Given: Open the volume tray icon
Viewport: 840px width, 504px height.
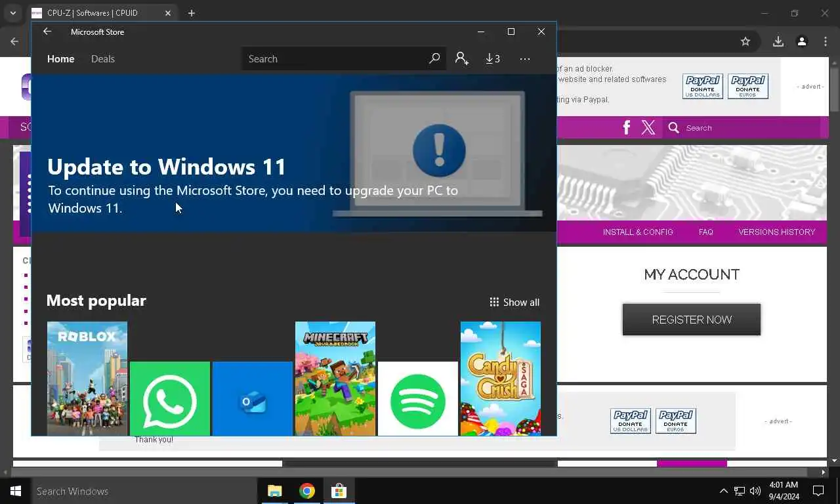Looking at the screenshot, I should click(755, 491).
